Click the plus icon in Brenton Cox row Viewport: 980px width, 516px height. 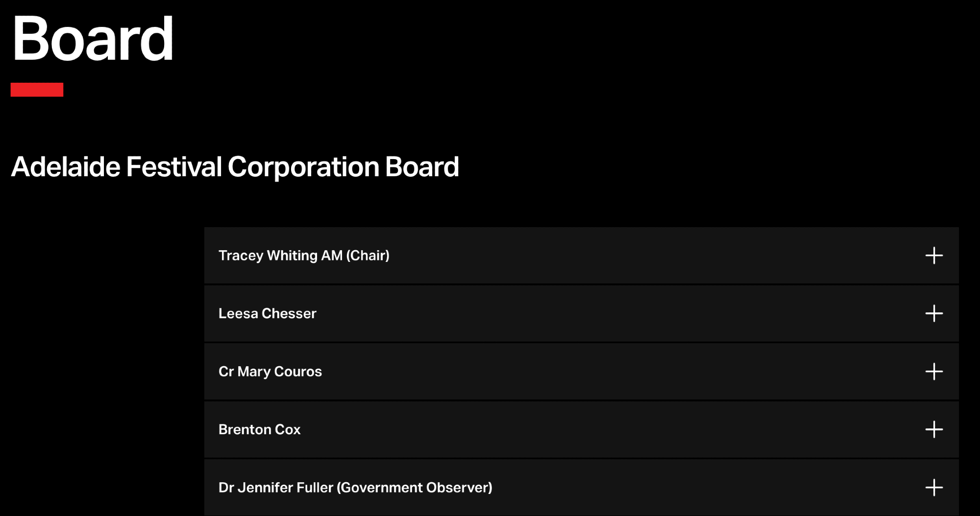934,429
